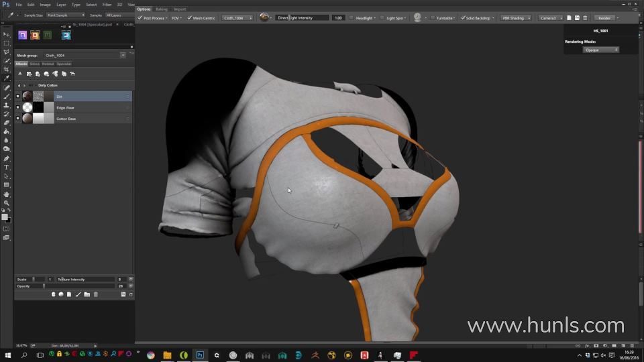Viewport: 644px width, 362px height.
Task: Toggle visibility of Cotton Base layer
Action: tap(17, 119)
